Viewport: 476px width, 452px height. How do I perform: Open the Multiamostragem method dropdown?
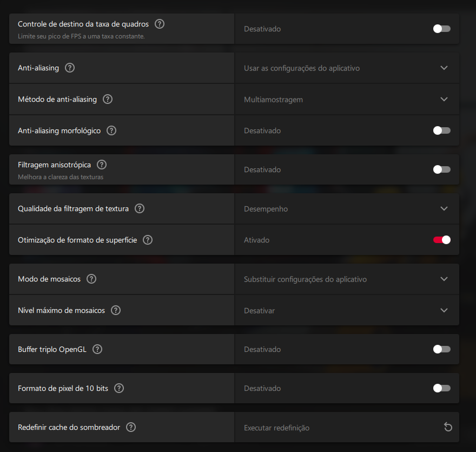tap(347, 99)
